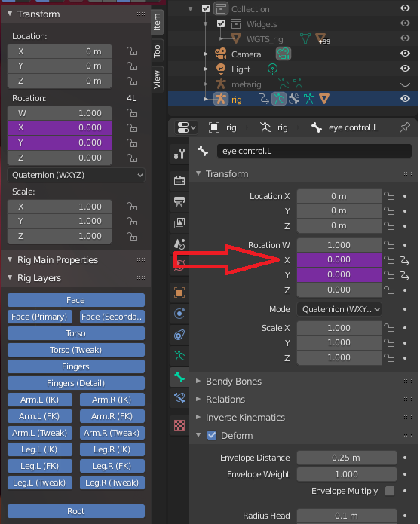Switch to the View sidebar tab

[157, 79]
